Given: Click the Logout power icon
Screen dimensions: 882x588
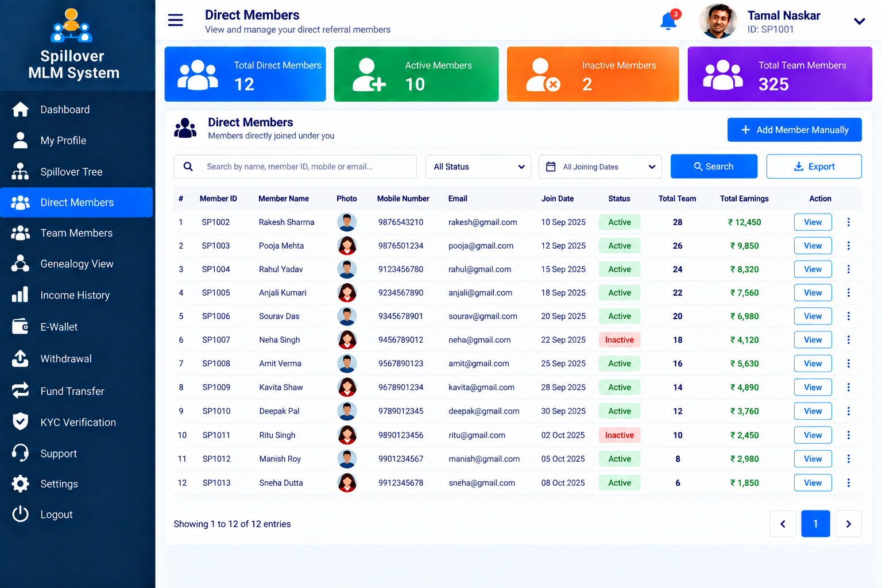Looking at the screenshot, I should pyautogui.click(x=20, y=514).
